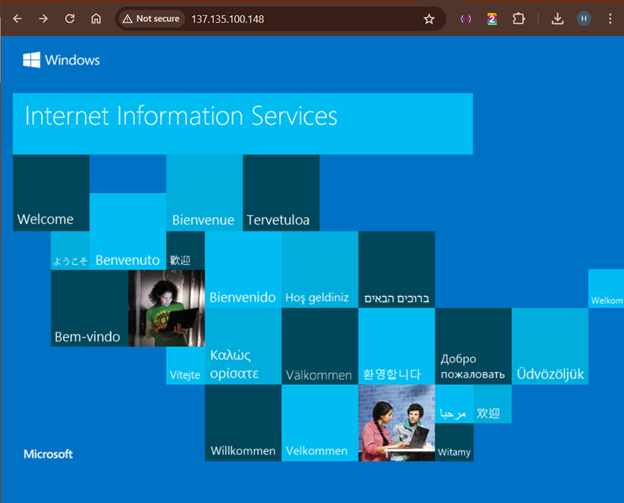624x503 pixels.
Task: Click the simplified Chinese 欢迎 tile
Action: coord(492,404)
